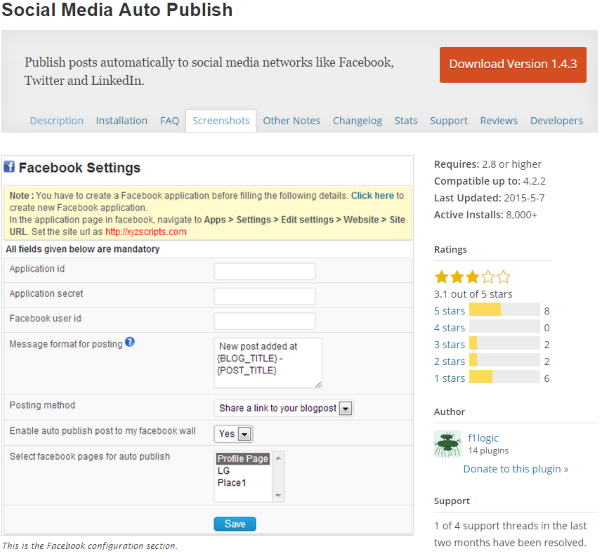
Task: Click the 1 stars rating bar
Action: point(504,376)
